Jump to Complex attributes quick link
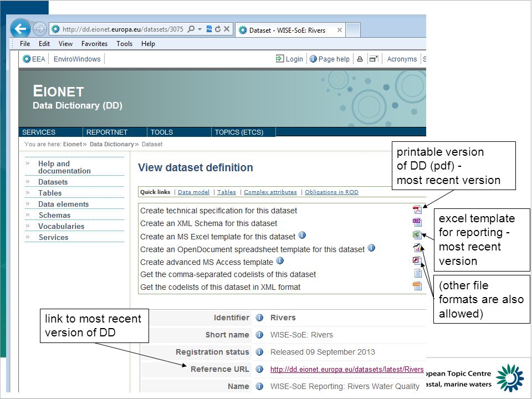 click(270, 192)
